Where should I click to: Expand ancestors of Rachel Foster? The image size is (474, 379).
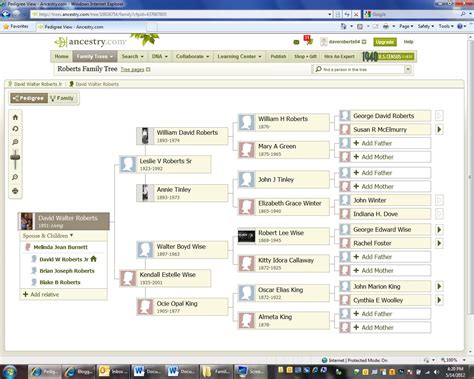point(439,243)
